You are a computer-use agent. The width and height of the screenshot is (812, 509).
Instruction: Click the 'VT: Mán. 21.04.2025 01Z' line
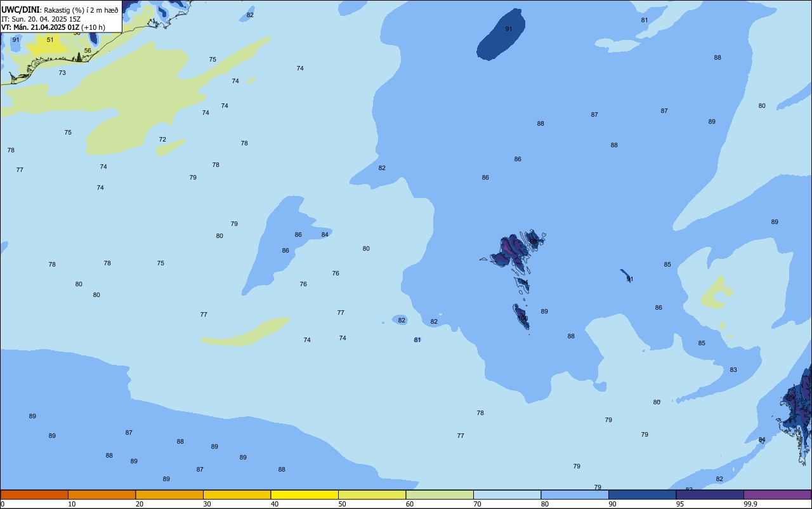(40, 27)
